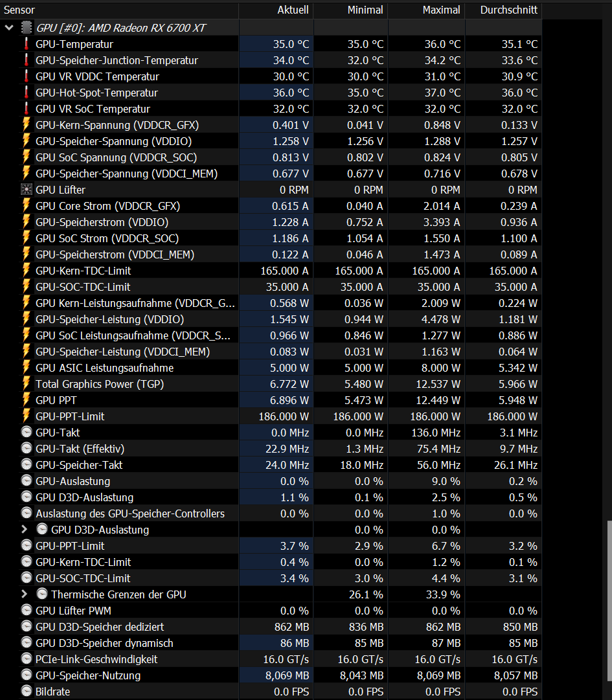612x700 pixels.
Task: Click minimal value 0.041 V of GPU-Kern-Spannung
Action: [x=365, y=125]
